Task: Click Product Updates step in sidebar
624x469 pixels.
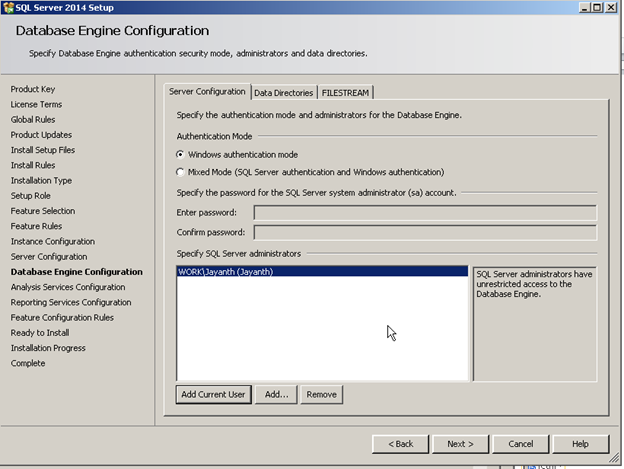Action: [x=41, y=135]
